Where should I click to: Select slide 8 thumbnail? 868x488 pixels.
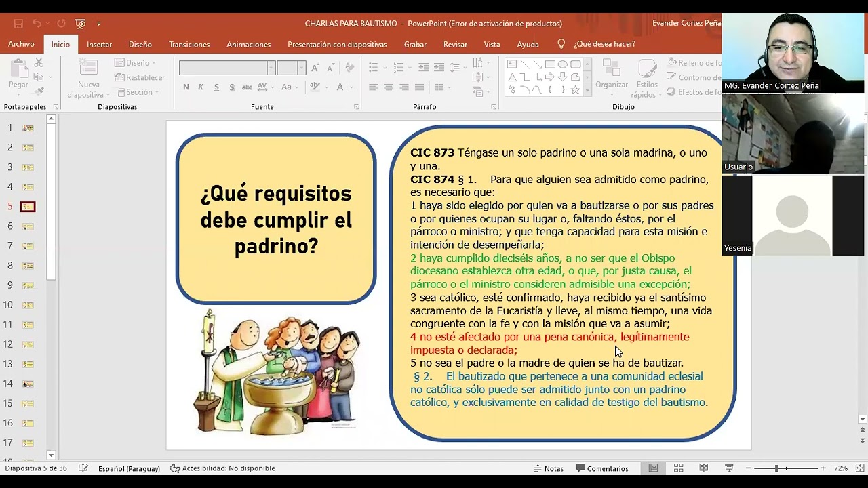[28, 266]
